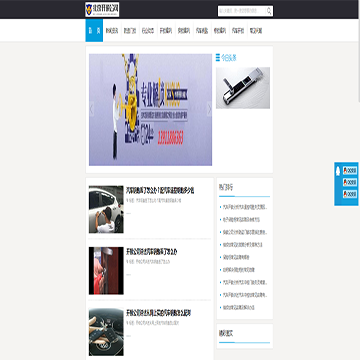This screenshot has height=360, width=360.
Task: Click the shield logo at top left
Action: point(89,10)
